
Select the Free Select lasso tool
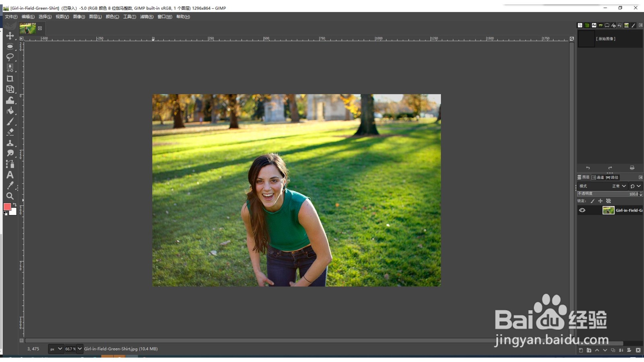(10, 57)
